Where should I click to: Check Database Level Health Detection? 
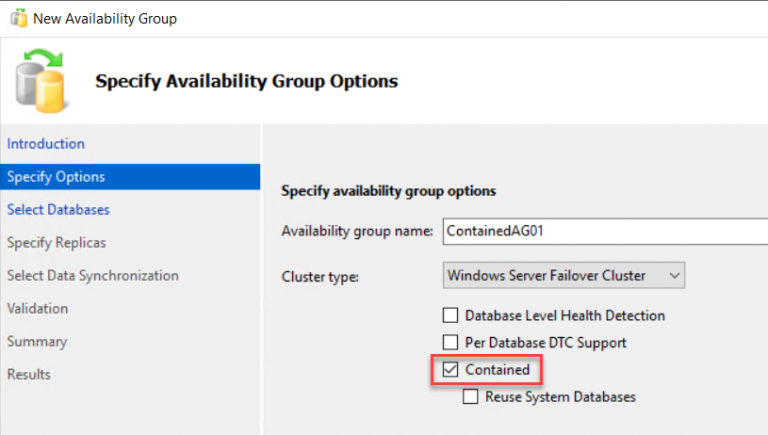[x=451, y=315]
